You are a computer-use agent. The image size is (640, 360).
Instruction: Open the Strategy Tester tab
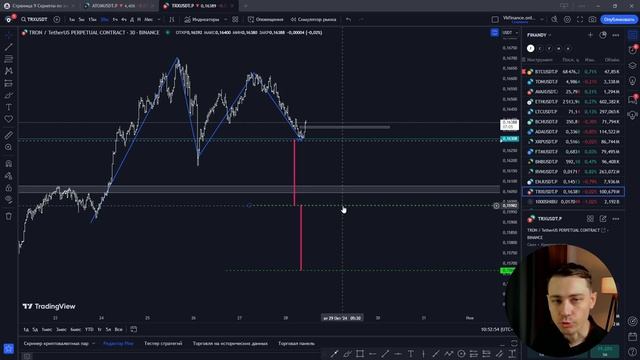pos(163,344)
